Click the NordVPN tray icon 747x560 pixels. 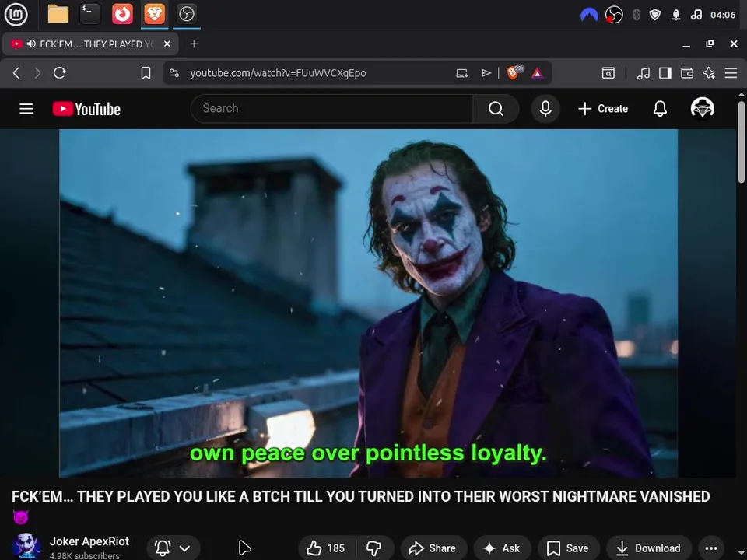pyautogui.click(x=589, y=15)
